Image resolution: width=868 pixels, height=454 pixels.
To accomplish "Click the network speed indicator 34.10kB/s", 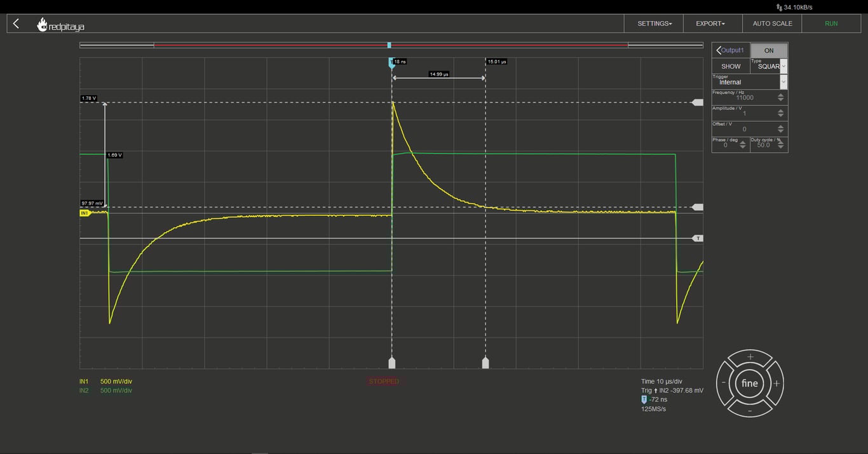I will pos(794,7).
